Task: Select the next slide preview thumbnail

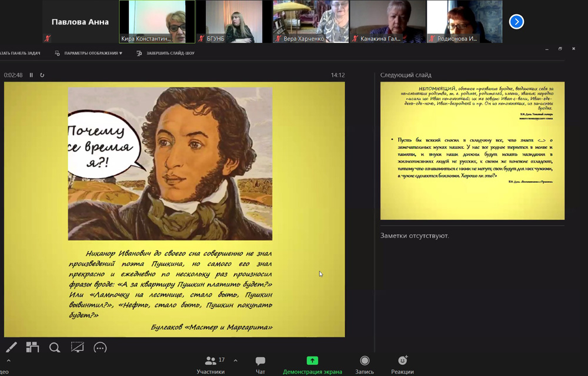Action: pos(472,151)
